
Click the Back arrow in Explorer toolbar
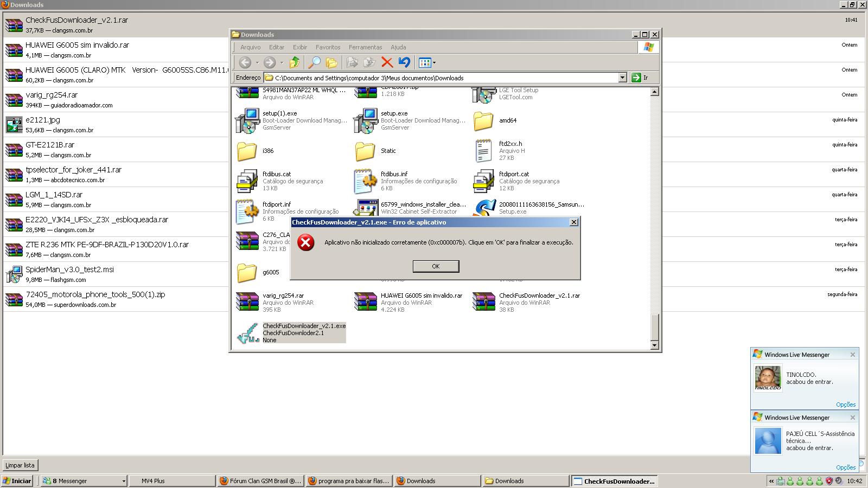tap(245, 62)
